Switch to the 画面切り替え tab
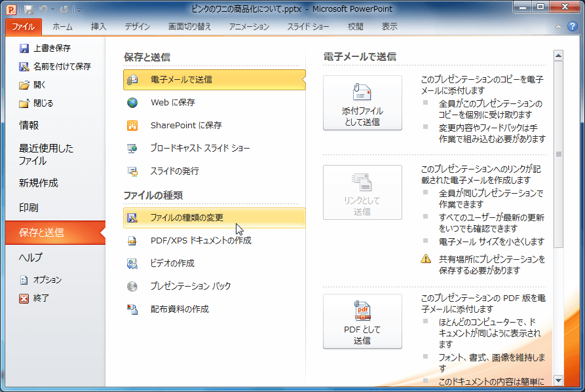 [x=189, y=26]
